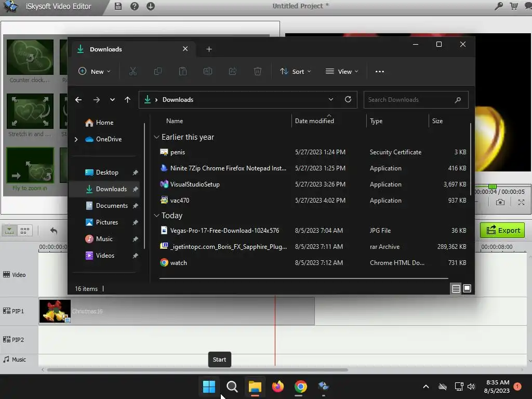Open the shopping cart icon in iSkysoft
This screenshot has width=532, height=399.
coord(514,6)
